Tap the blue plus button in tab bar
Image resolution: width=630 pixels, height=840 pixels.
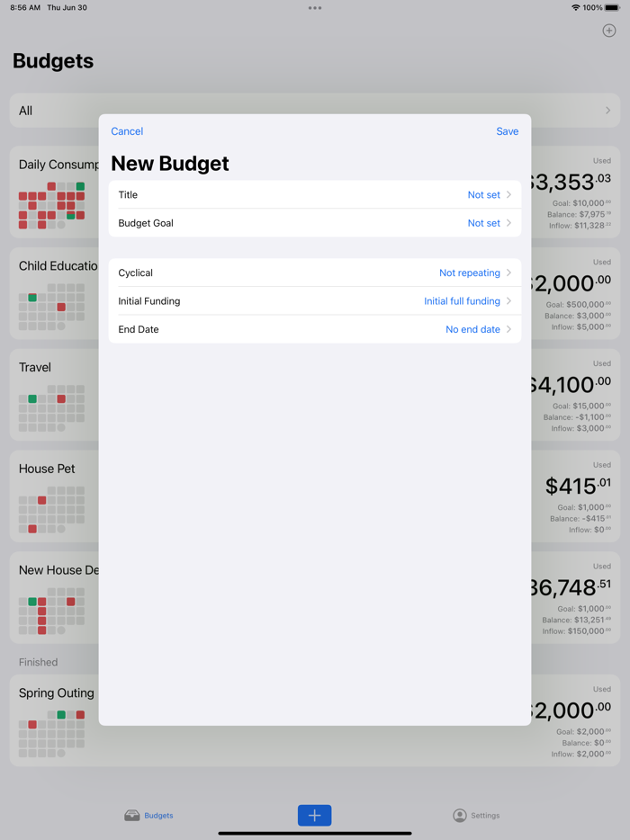pyautogui.click(x=314, y=815)
